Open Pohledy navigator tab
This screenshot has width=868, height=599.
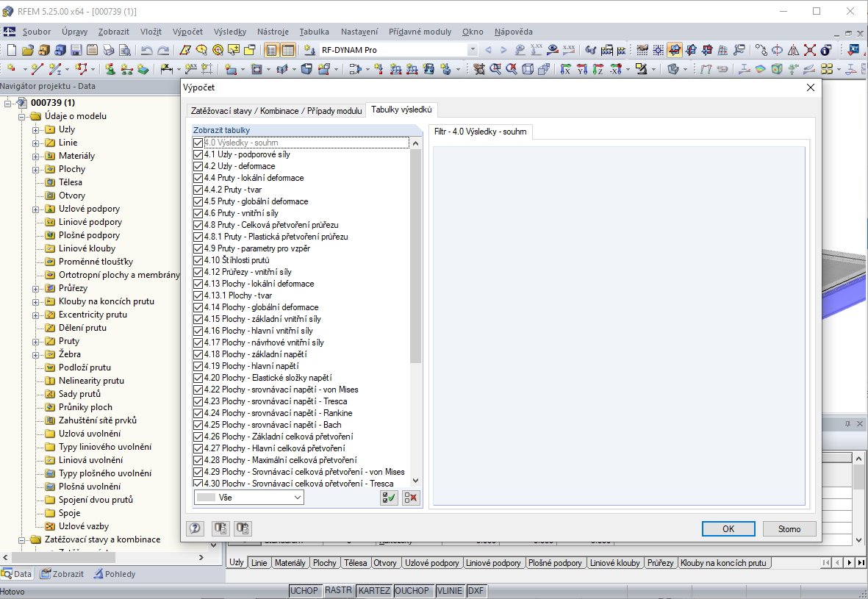(x=114, y=574)
